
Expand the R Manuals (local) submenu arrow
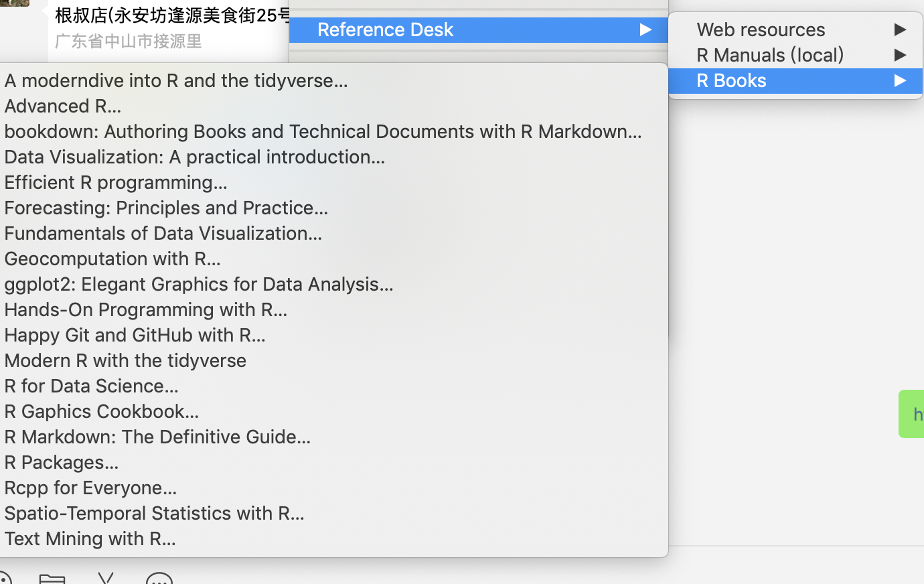(900, 55)
